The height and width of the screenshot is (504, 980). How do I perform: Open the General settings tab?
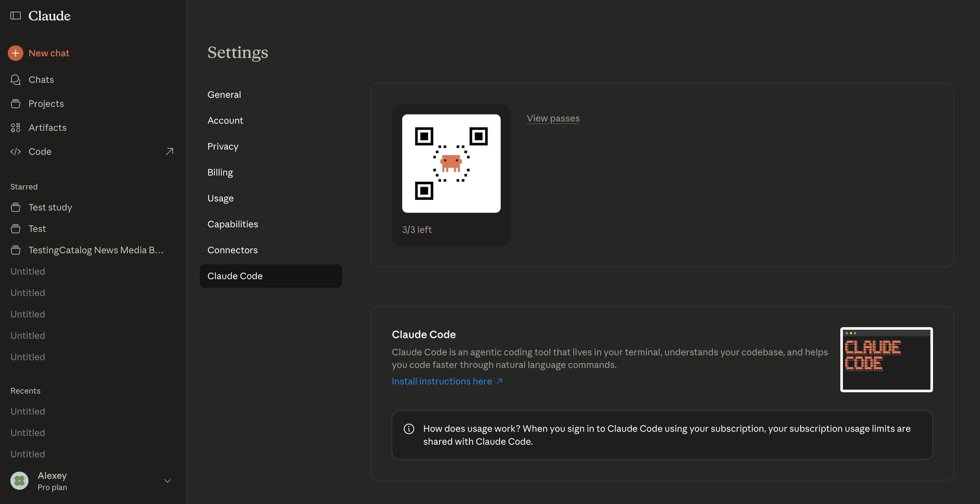pos(224,95)
